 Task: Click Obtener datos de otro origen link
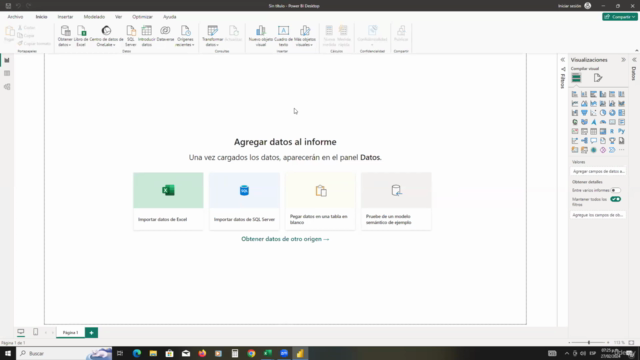coord(285,239)
